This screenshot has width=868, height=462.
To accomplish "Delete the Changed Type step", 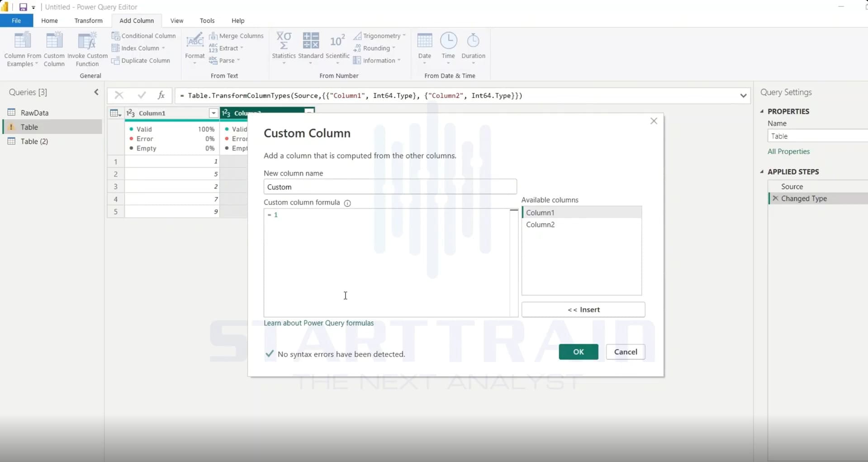I will (775, 198).
